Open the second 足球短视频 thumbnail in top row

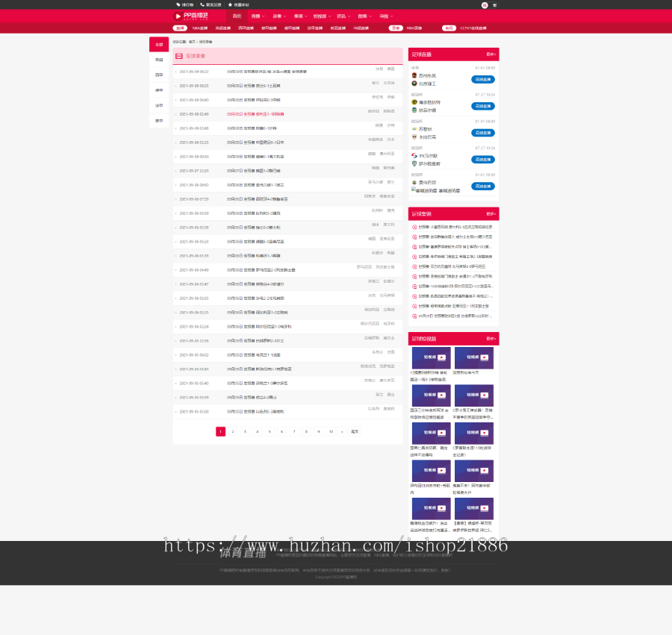(474, 358)
